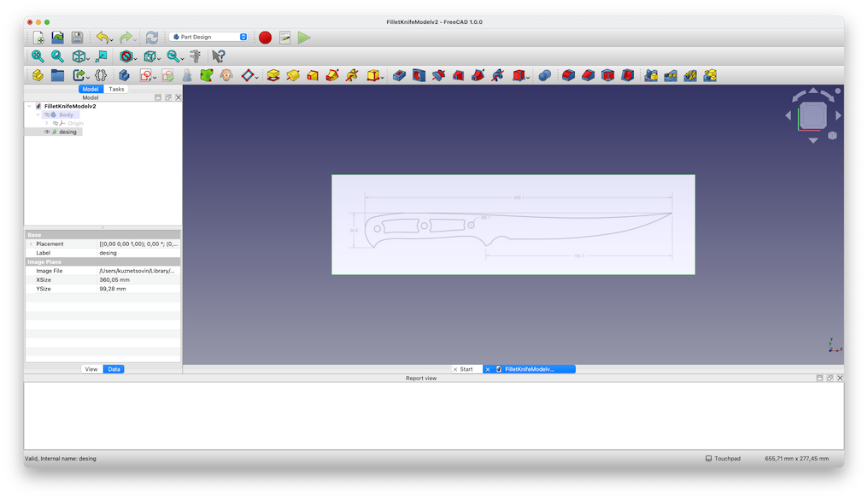Click the Save document icon
This screenshot has height=499, width=868.
tap(77, 38)
